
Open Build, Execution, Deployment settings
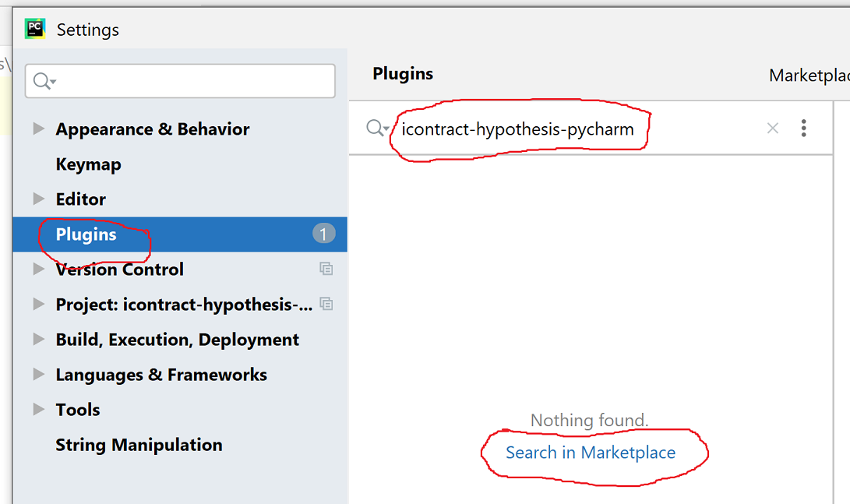tap(178, 340)
